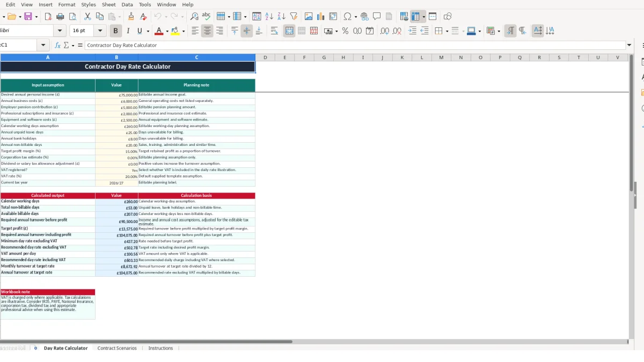Export directly as PDF
The width and height of the screenshot is (644, 362).
point(48,17)
